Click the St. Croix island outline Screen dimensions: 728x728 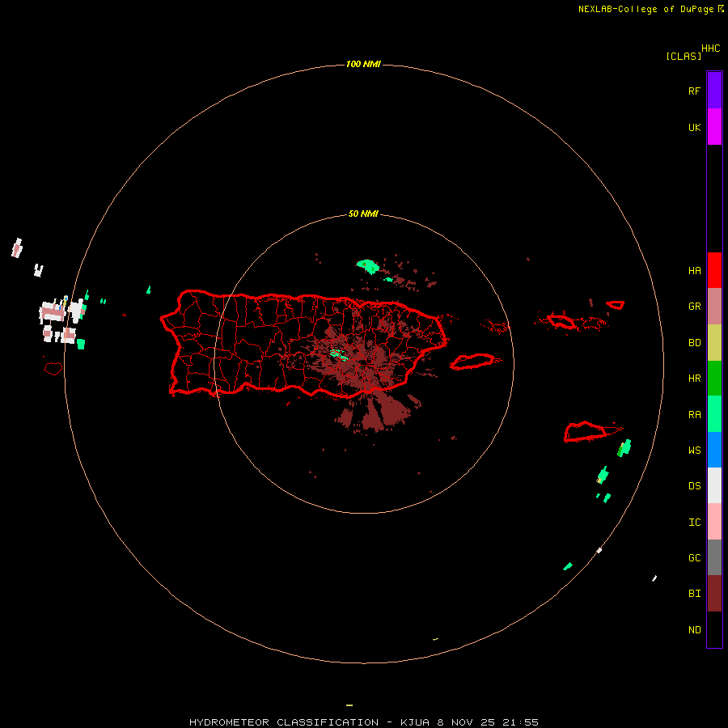tap(586, 432)
